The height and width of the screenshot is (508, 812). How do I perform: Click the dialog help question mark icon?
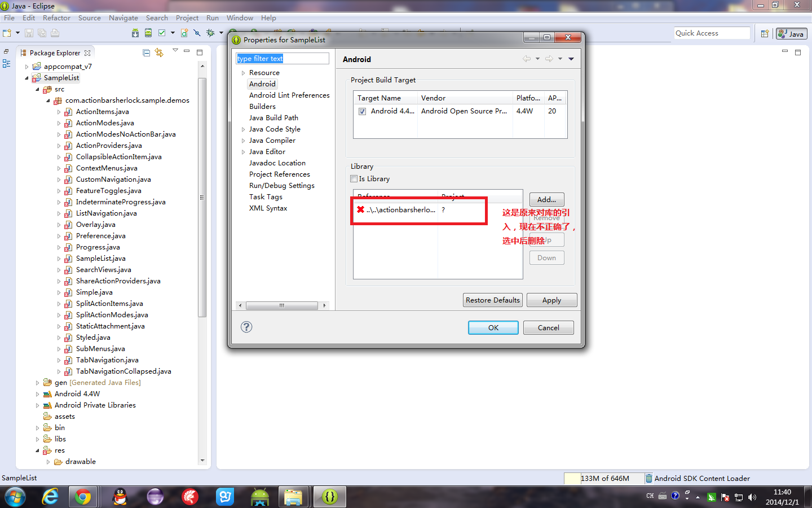point(246,327)
